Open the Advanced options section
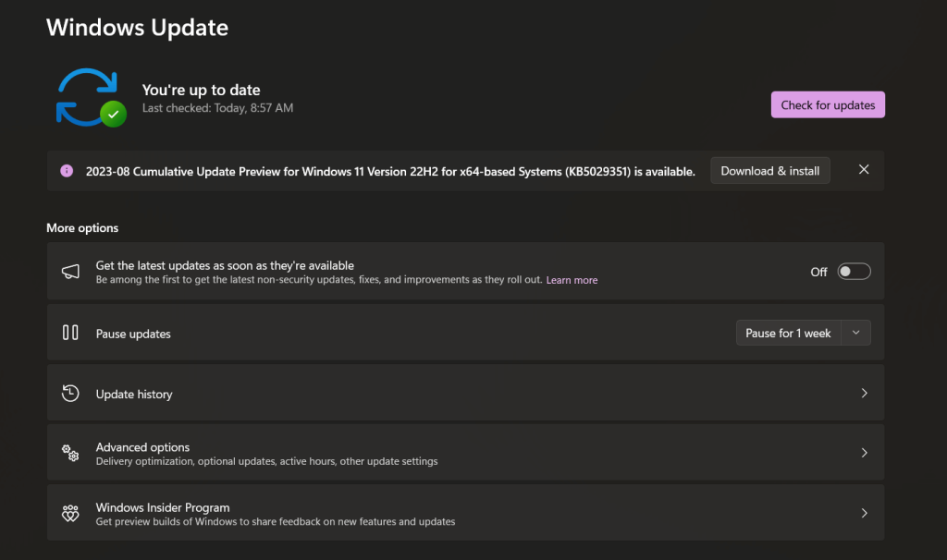Screen dimensions: 947x560 point(142,447)
